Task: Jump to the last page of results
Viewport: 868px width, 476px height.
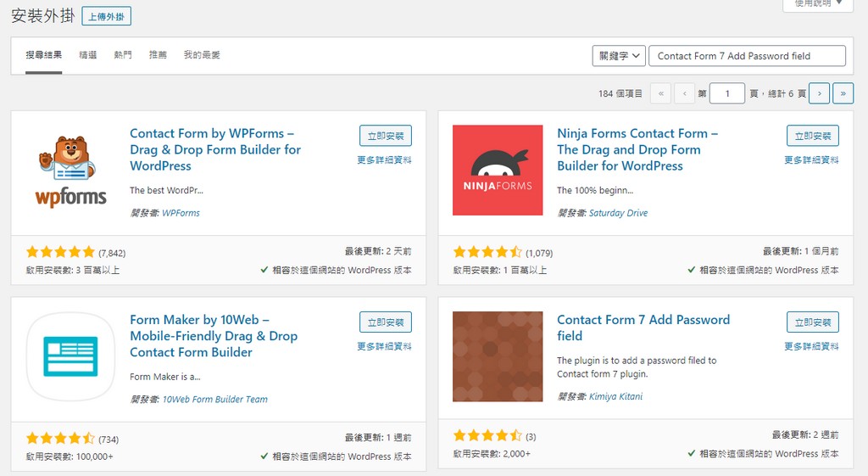Action: 843,93
